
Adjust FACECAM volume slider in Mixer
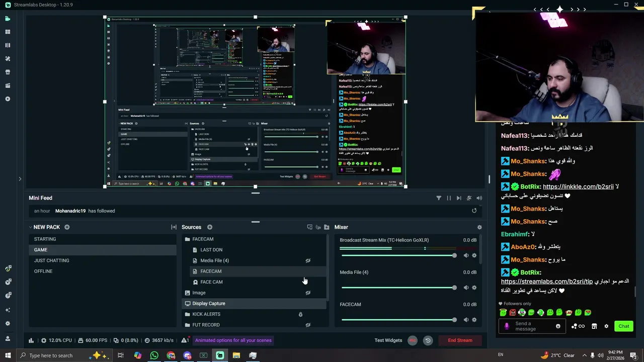pyautogui.click(x=398, y=320)
